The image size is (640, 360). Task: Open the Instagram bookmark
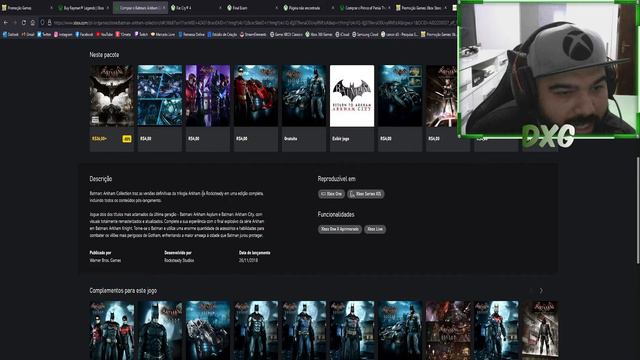click(x=63, y=35)
